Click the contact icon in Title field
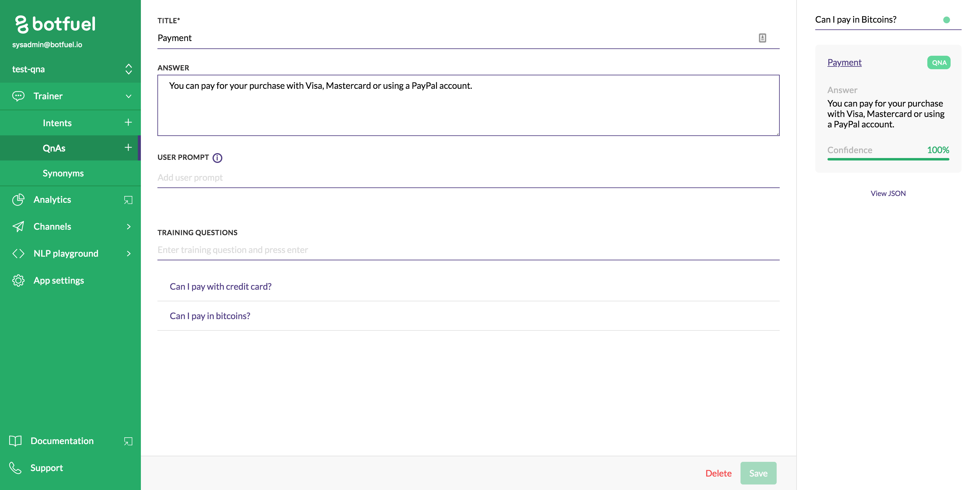This screenshot has height=490, width=980. 762,38
